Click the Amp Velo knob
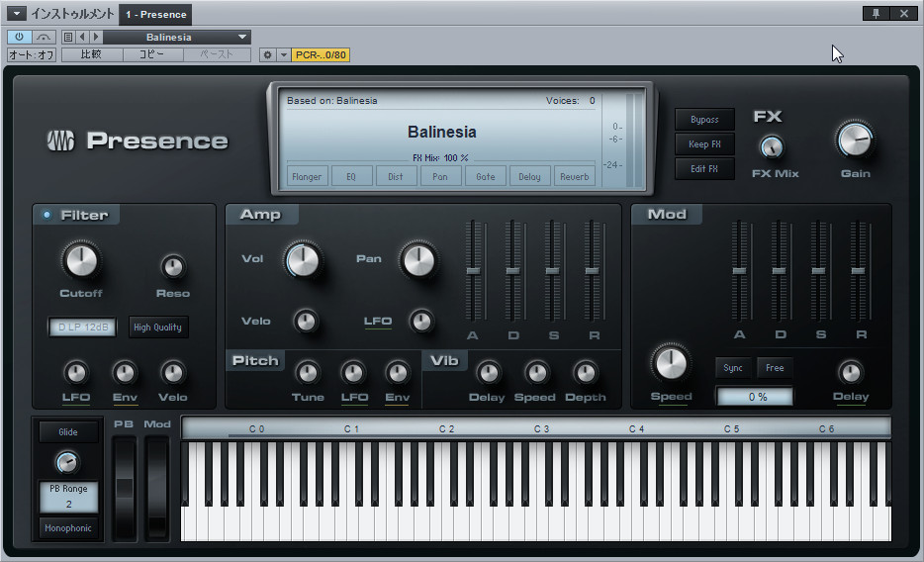Screen dimensions: 924x562 [x=306, y=321]
